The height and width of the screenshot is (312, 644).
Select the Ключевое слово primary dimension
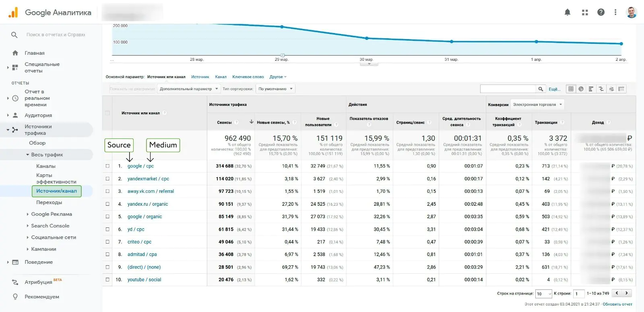[x=248, y=77]
